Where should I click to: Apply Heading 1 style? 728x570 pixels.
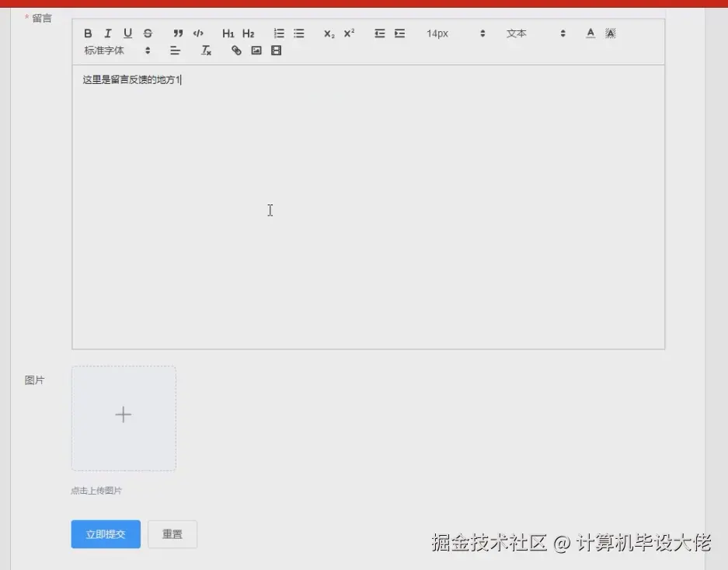click(228, 33)
